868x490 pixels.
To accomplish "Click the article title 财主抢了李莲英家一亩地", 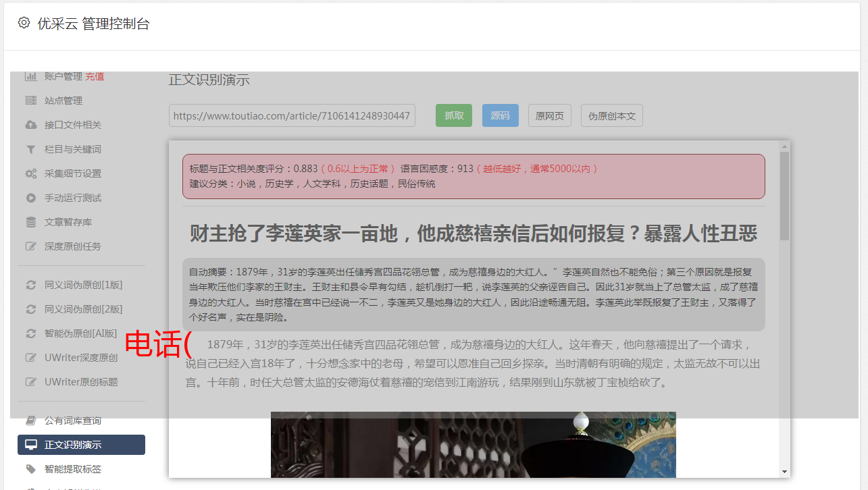I will 474,234.
